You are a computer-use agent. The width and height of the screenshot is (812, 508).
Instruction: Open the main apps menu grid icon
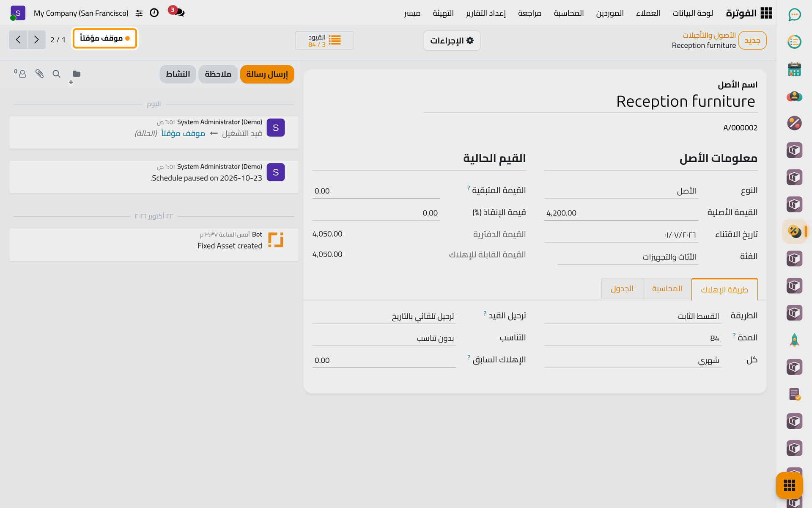pyautogui.click(x=766, y=13)
